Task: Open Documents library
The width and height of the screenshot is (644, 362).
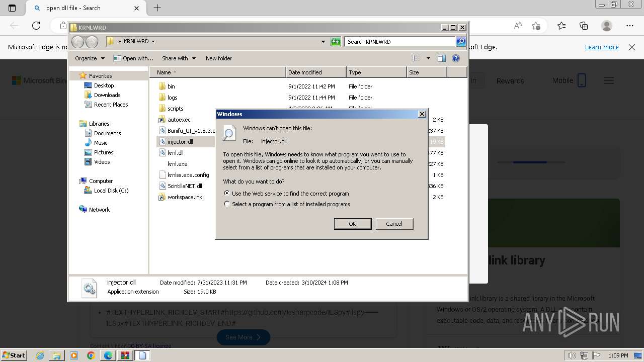Action: pos(107,133)
